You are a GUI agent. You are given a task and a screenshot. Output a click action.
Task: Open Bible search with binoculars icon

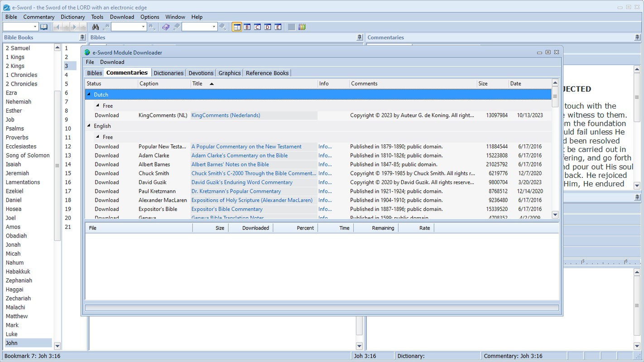tap(96, 27)
